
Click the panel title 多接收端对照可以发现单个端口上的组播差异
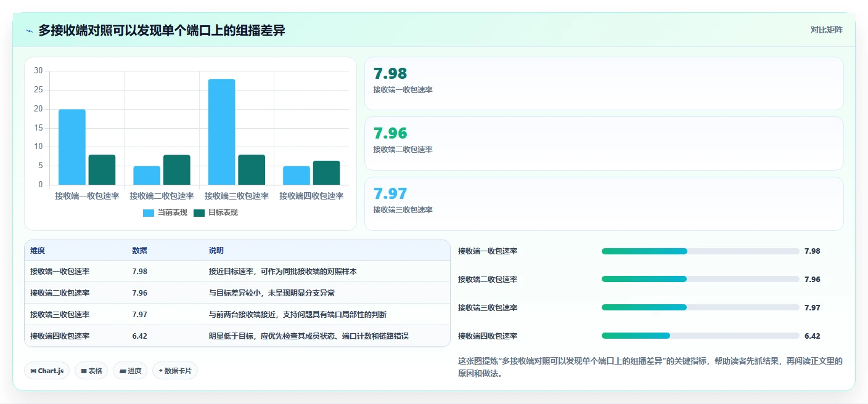tap(162, 30)
